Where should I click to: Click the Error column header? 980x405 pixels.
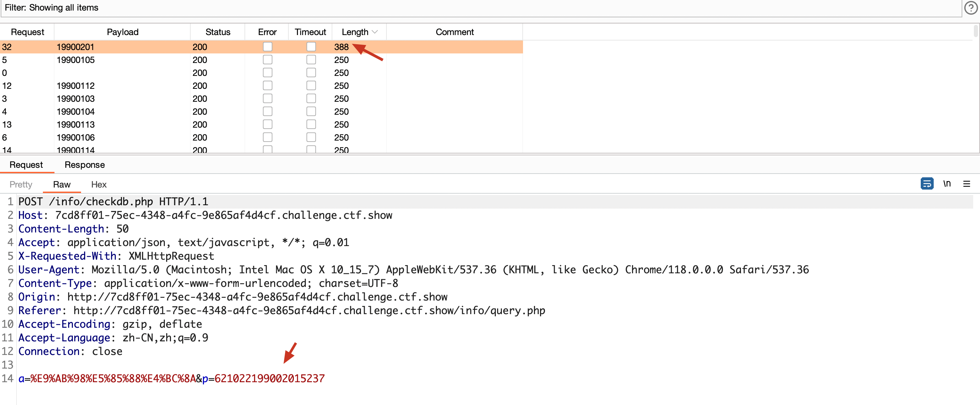[x=267, y=32]
